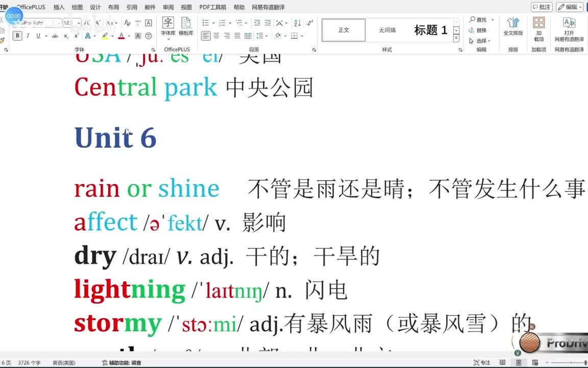
Task: Open the font size dropdown
Action: 79,23
